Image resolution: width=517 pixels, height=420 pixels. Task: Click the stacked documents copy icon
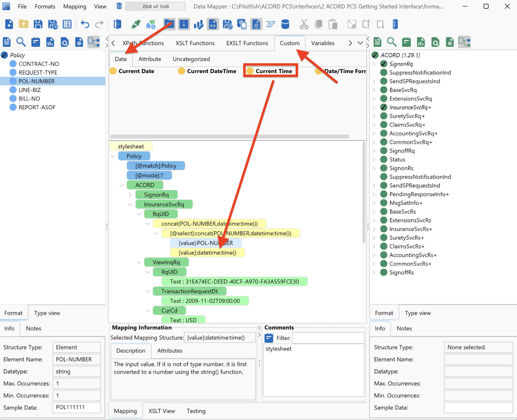[x=242, y=24]
